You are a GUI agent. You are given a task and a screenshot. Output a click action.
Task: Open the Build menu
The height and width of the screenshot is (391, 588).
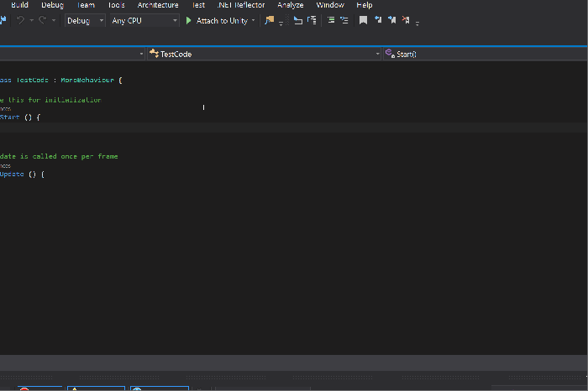coord(19,5)
